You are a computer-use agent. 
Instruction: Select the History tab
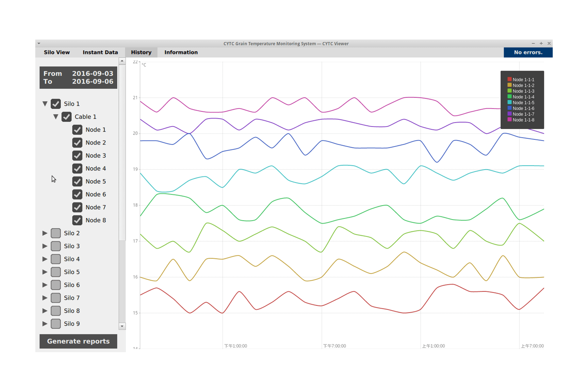141,52
